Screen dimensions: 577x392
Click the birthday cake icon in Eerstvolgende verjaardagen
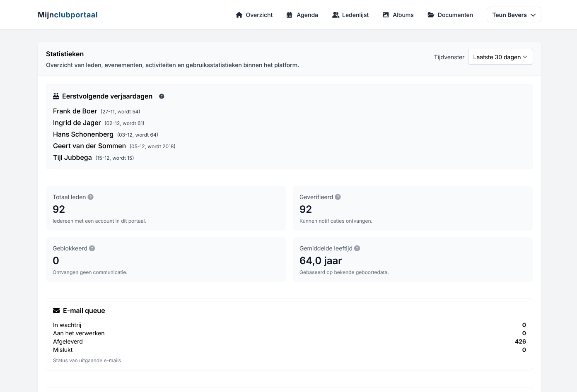[x=56, y=96]
